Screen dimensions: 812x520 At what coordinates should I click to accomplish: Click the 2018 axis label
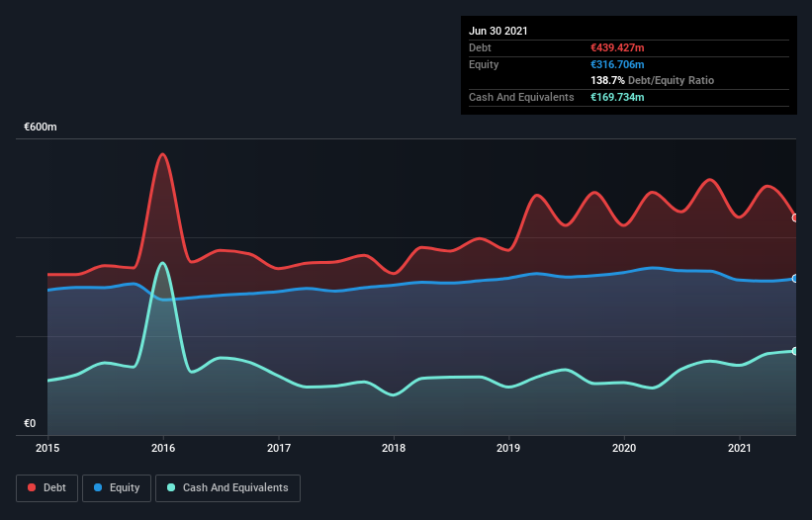394,448
